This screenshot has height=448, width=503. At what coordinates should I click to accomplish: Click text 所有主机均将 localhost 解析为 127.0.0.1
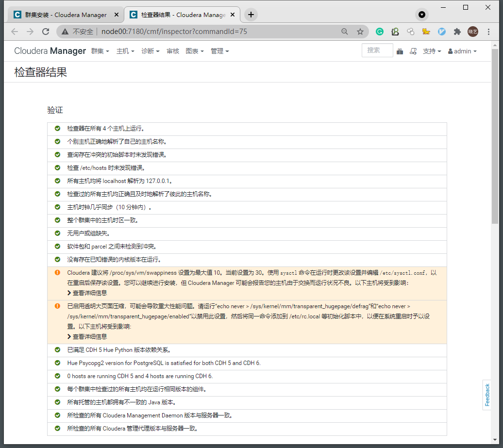[x=120, y=181]
